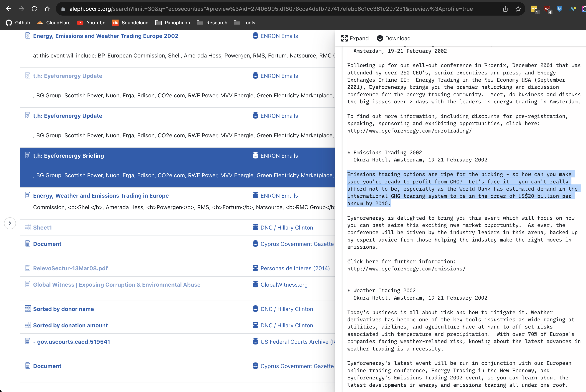
Task: Open the Research bookmarks folder
Action: click(x=212, y=23)
